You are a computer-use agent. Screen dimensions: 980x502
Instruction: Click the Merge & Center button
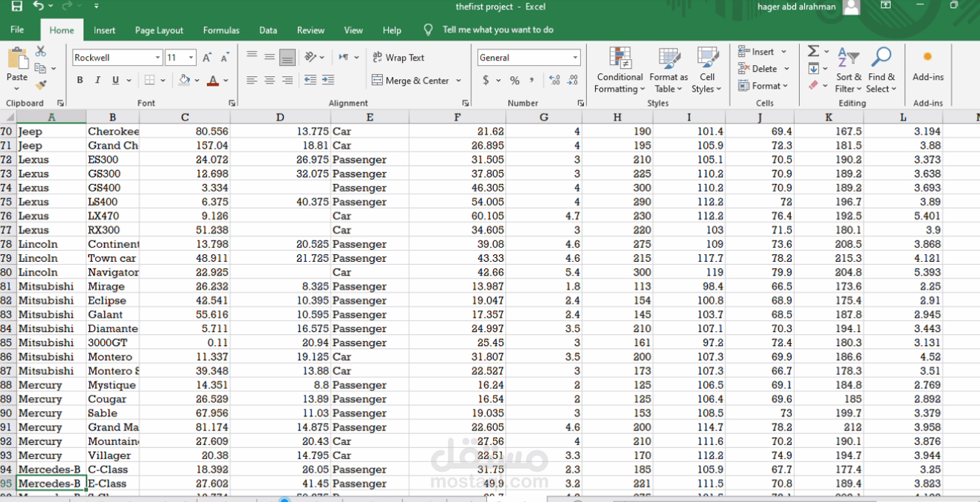point(411,81)
